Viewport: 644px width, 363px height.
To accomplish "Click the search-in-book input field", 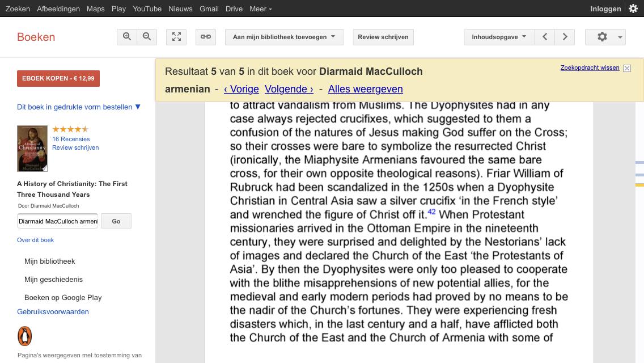I will [57, 221].
